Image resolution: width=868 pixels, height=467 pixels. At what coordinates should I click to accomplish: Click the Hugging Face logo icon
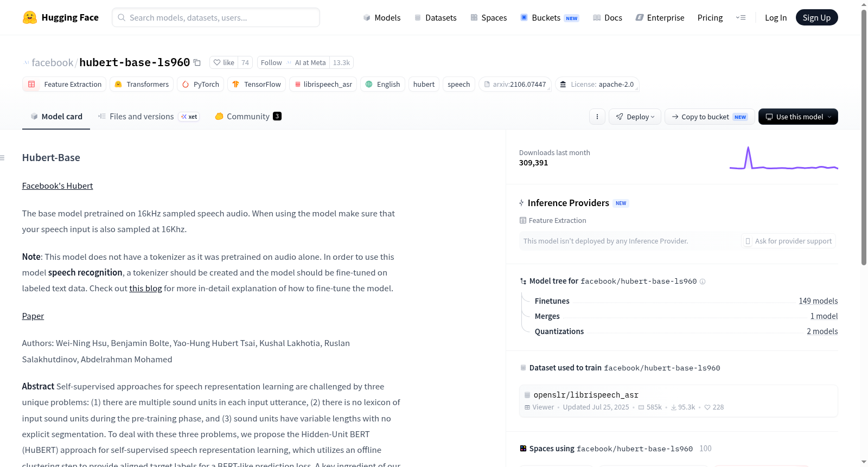(30, 17)
